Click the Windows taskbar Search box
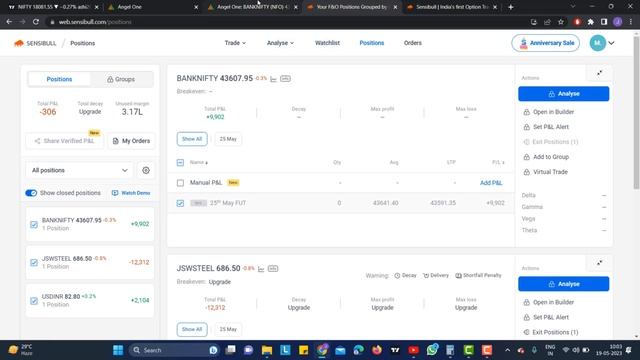This screenshot has width=640, height=360. [x=173, y=350]
